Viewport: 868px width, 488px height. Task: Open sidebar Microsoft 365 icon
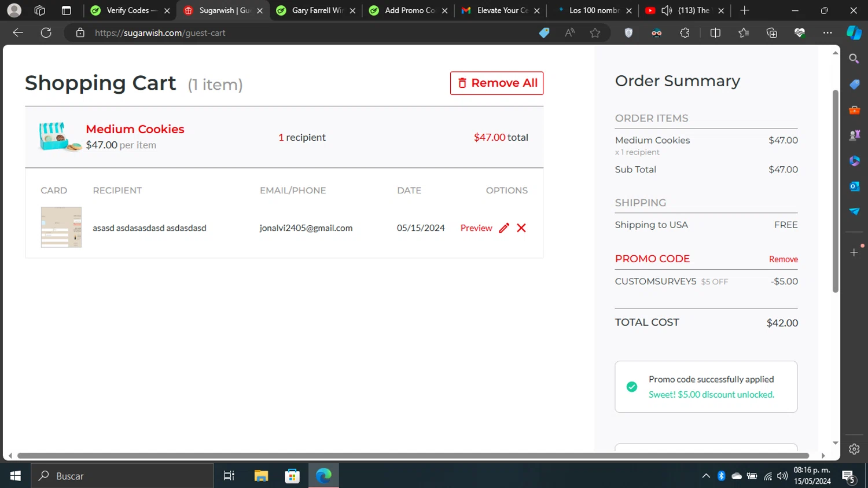854,161
